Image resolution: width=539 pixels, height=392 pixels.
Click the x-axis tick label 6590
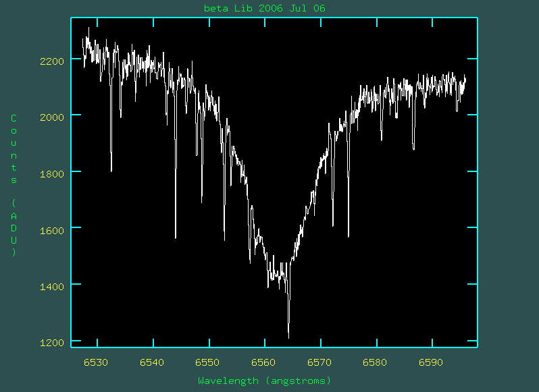431,362
